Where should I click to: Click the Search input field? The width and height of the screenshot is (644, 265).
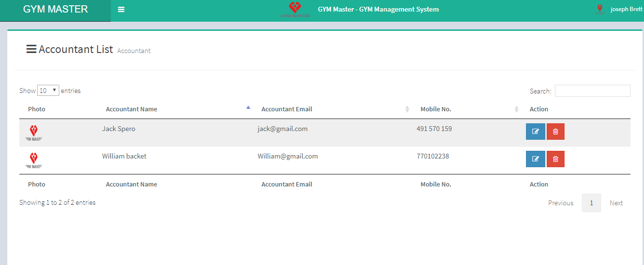[592, 91]
